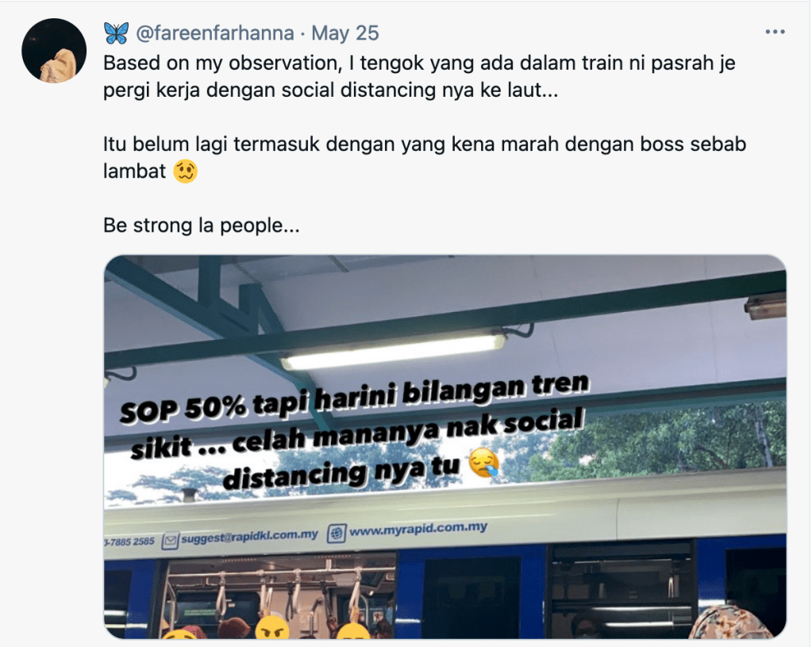The height and width of the screenshot is (647, 812).
Task: Click the "Based on my observation" paragraph
Action: click(x=419, y=77)
